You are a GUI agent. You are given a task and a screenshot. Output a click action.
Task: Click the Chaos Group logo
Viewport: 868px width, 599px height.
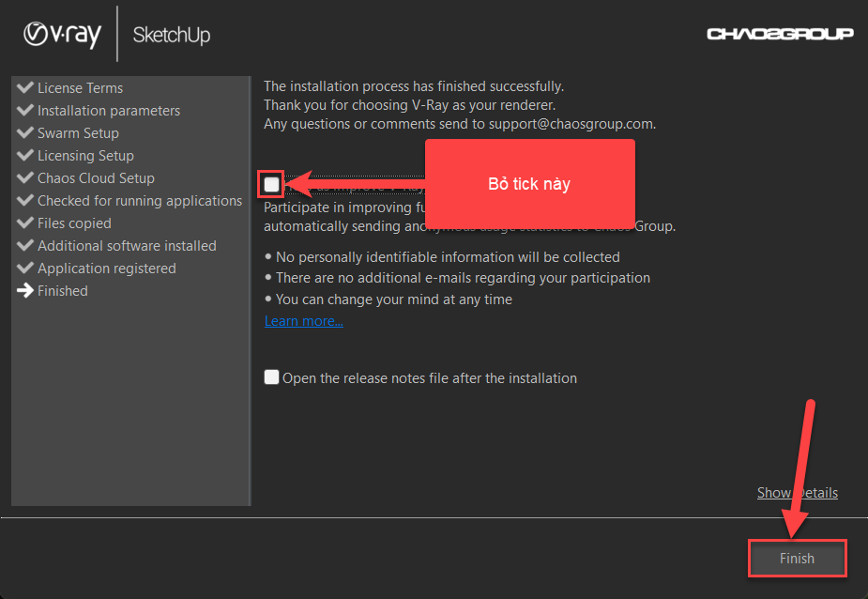pyautogui.click(x=780, y=34)
